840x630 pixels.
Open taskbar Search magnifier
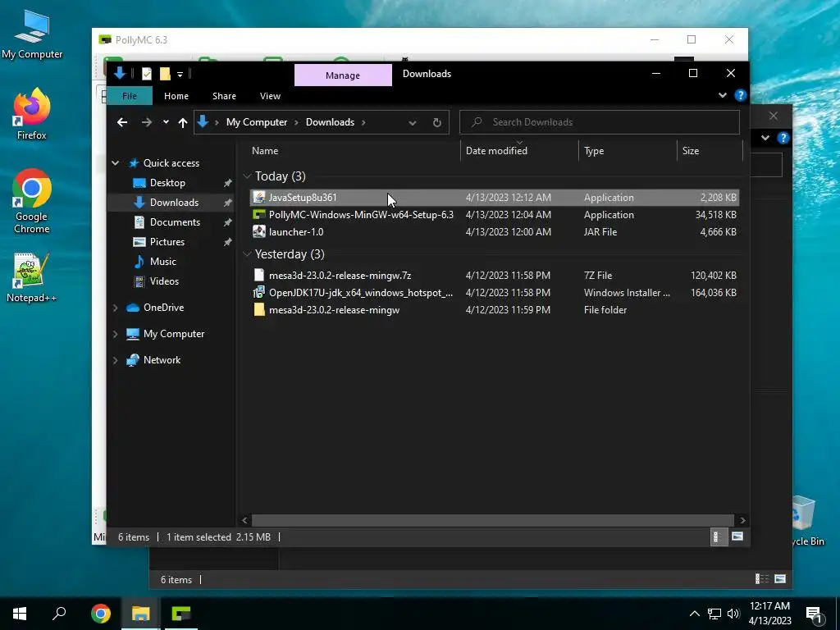coord(59,614)
